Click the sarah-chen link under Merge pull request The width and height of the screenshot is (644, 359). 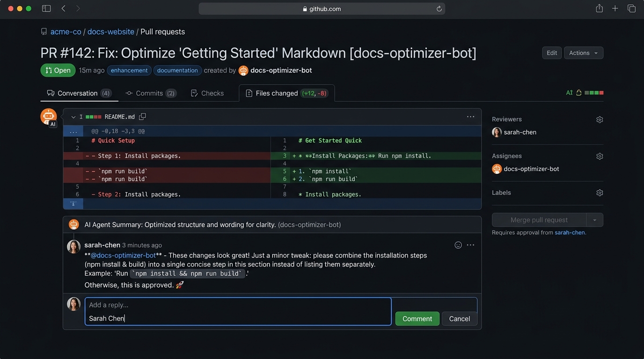(570, 232)
